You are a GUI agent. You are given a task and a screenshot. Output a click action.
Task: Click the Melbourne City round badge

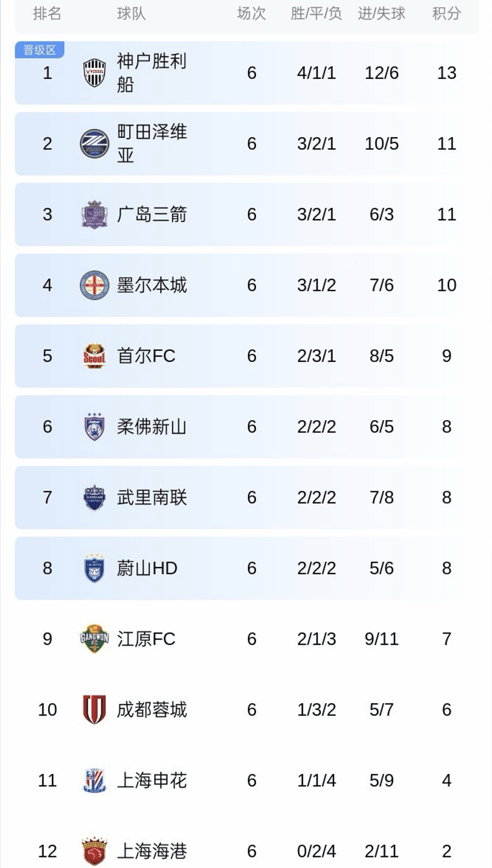point(95,285)
